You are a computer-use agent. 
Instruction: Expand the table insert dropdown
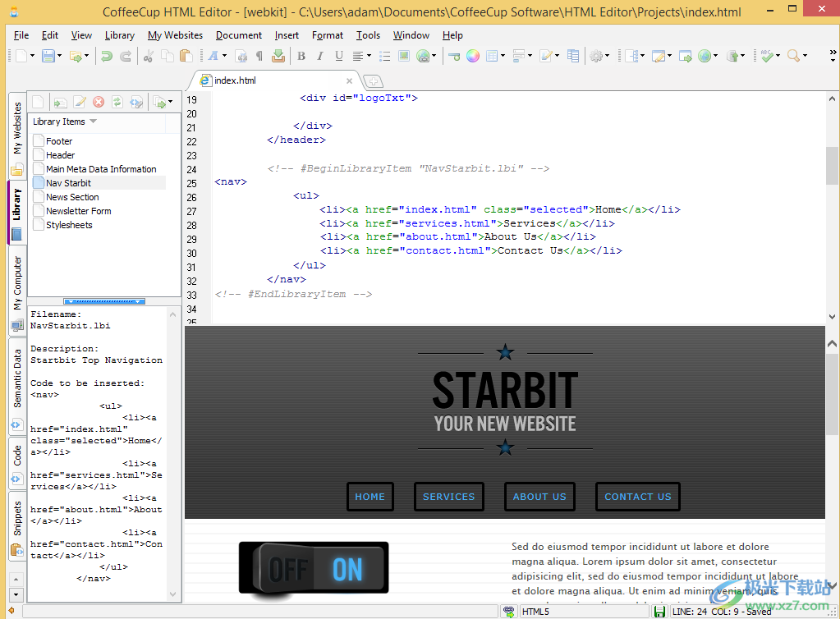tap(503, 56)
